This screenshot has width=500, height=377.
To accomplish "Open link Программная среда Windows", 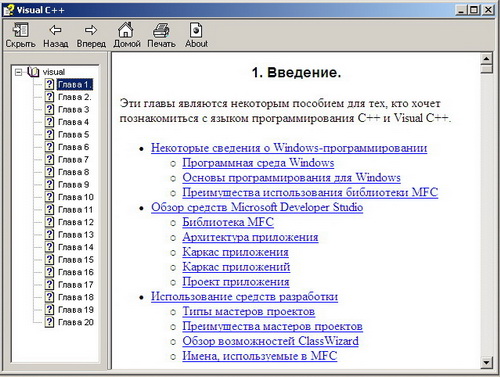I will [258, 163].
